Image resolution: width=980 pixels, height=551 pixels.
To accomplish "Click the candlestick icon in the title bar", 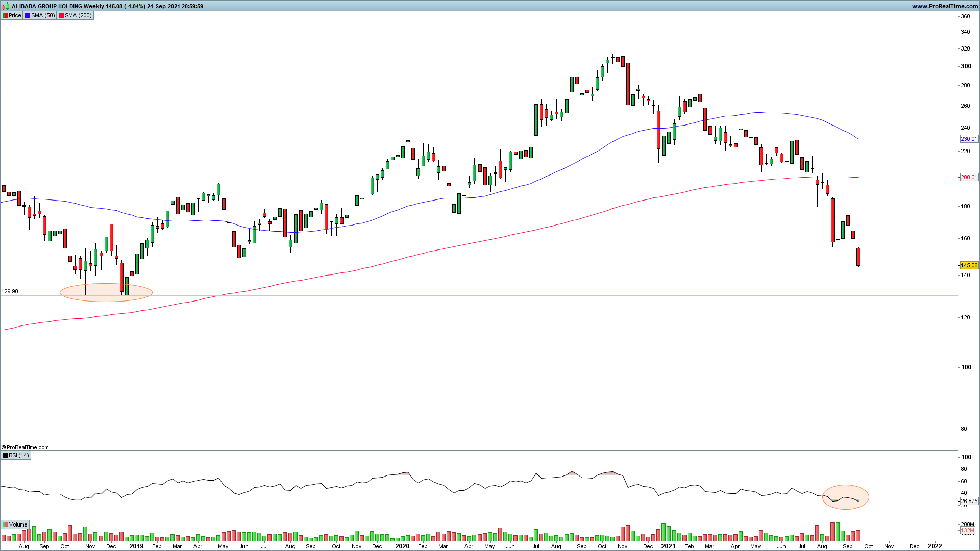I will point(5,6).
